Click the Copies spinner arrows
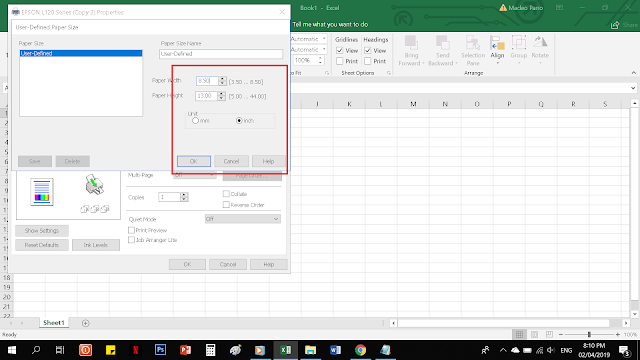 point(184,197)
